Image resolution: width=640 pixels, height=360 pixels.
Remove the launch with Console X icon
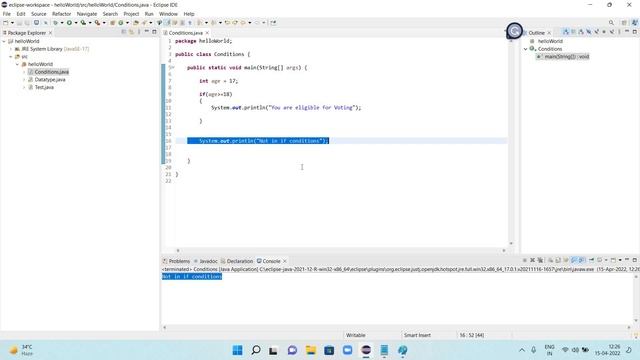click(x=532, y=260)
